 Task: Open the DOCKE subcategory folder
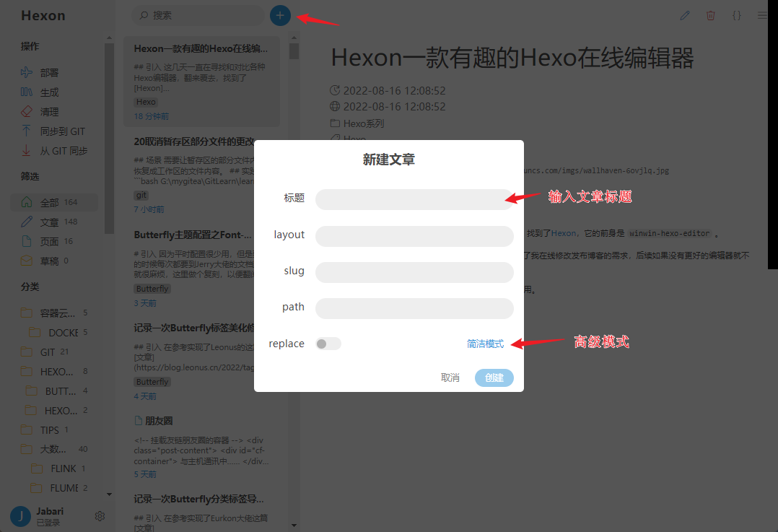click(58, 332)
